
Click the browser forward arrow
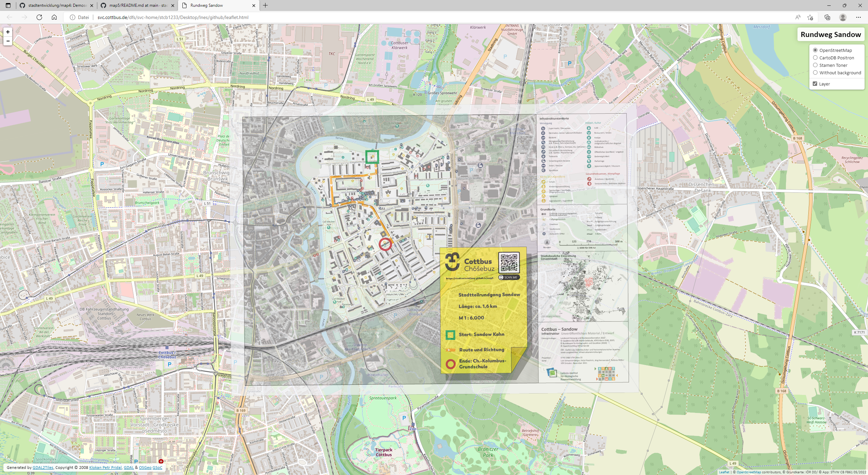(24, 17)
